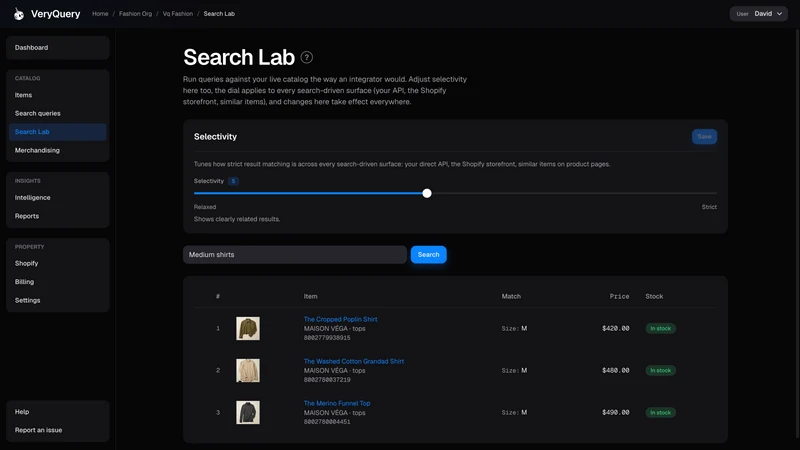This screenshot has width=800, height=450.
Task: Click the $420.00 price cell
Action: [x=615, y=329]
